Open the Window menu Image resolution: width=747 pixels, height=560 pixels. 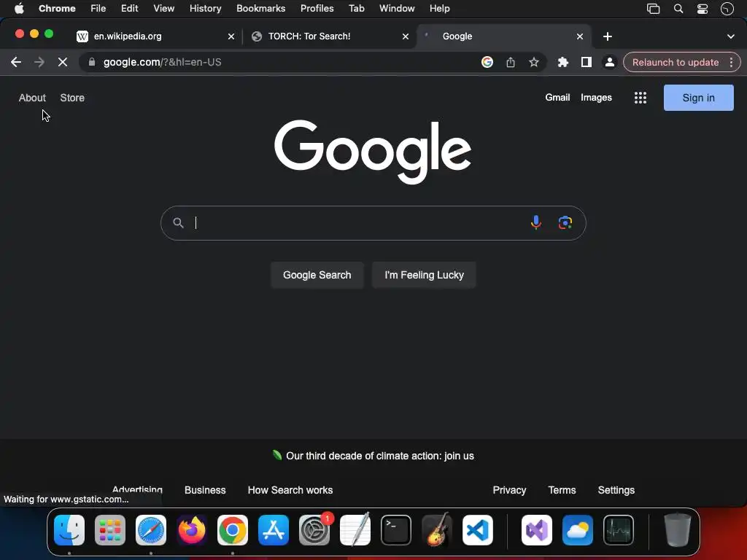click(397, 9)
